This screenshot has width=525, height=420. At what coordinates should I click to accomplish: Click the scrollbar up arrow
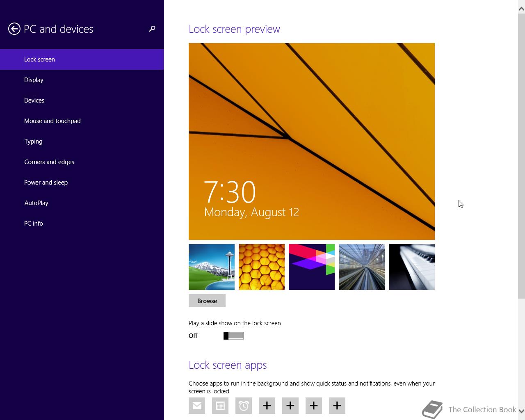point(521,8)
